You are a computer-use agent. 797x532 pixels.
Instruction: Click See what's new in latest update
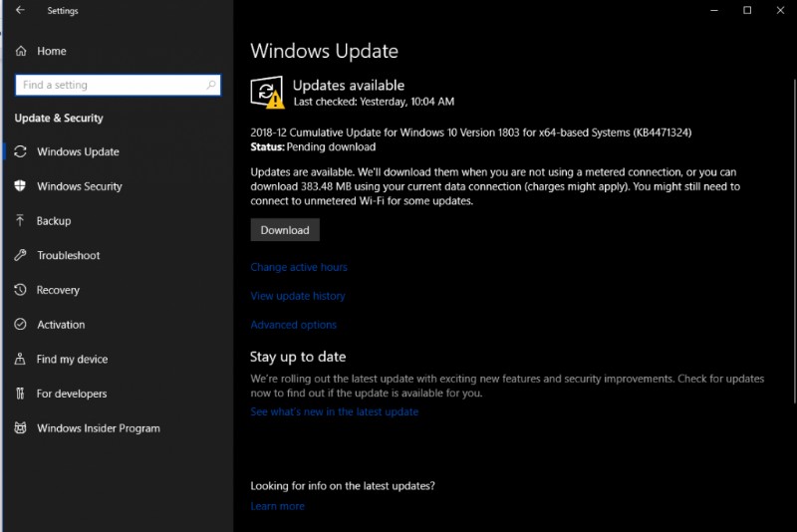tap(335, 411)
